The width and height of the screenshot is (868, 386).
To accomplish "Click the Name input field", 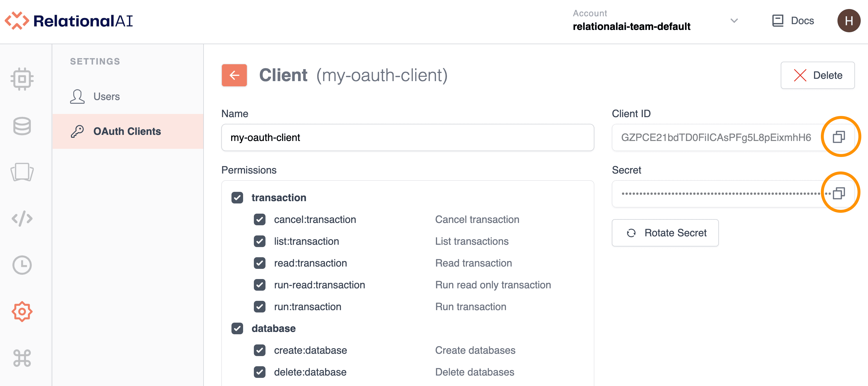I will point(407,137).
